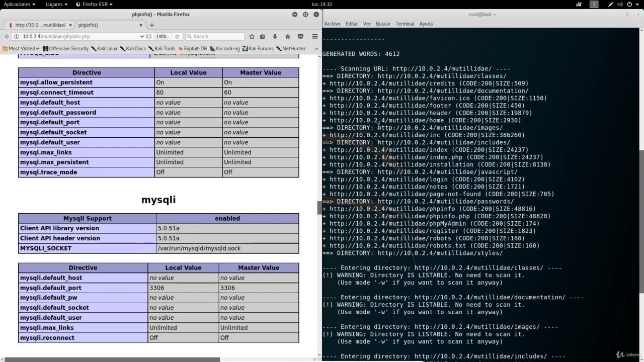644x362 pixels.
Task: Open Firefox hamburger menu
Action: pyautogui.click(x=315, y=37)
